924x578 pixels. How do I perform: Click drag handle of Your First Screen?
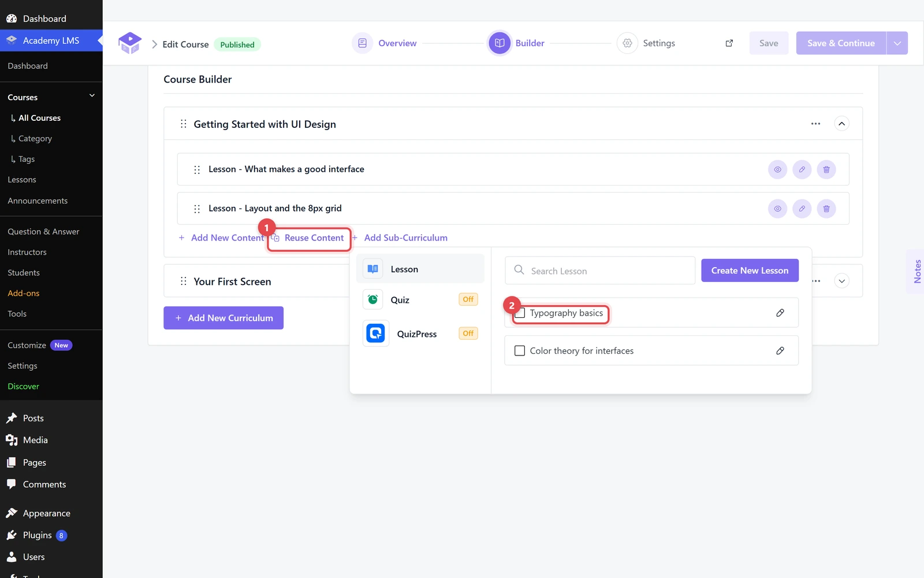(x=183, y=281)
